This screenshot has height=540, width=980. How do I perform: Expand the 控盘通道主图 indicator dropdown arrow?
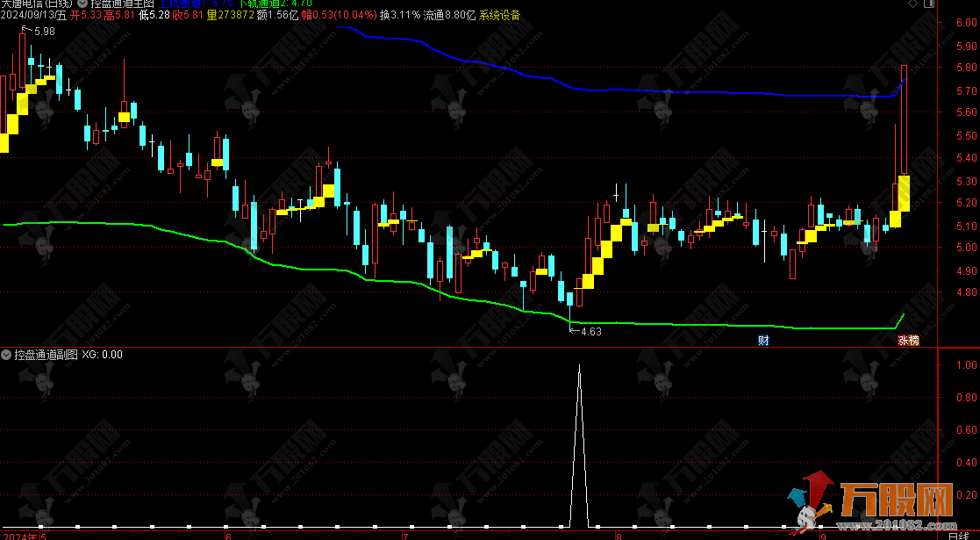pos(82,4)
